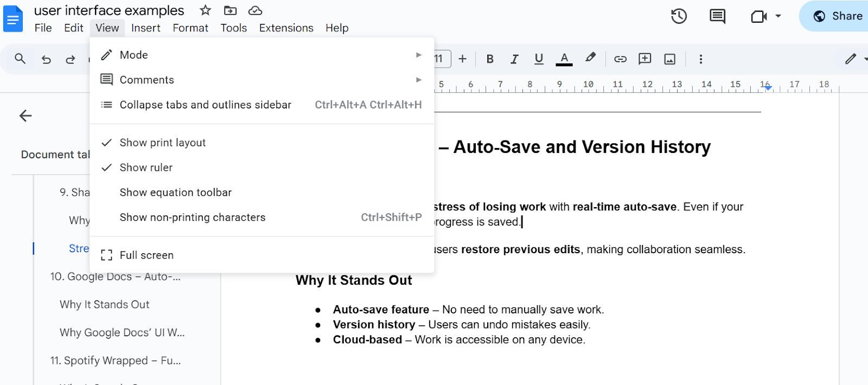Open the Edit menu
The image size is (868, 385).
(74, 28)
